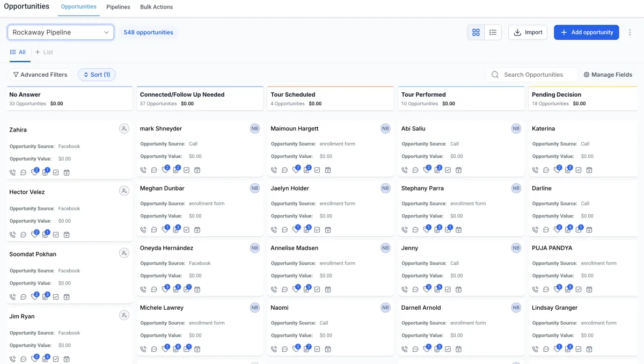Screen dimensions: 644x364
Task: Click the tags icon on Hector Velez's card
Action: (35, 235)
